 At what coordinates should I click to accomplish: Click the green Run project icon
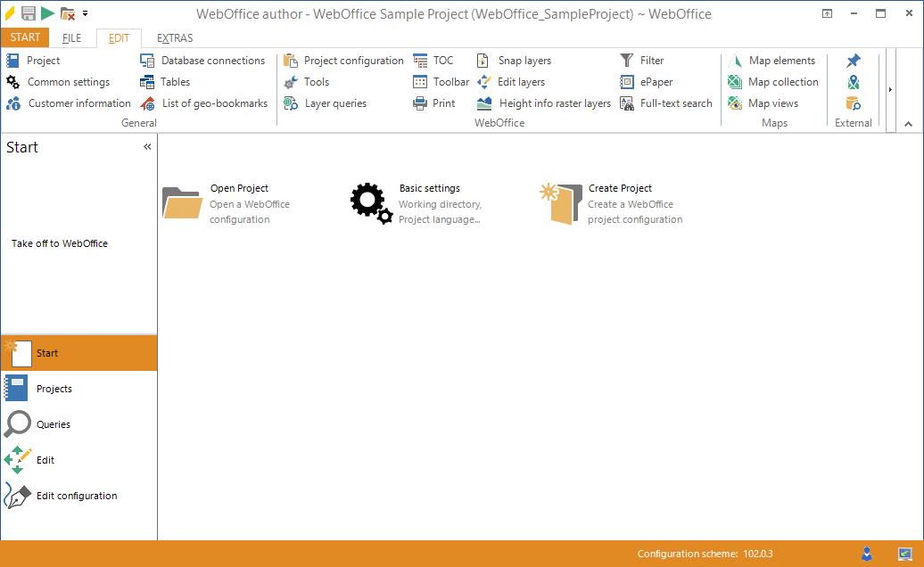tap(46, 13)
